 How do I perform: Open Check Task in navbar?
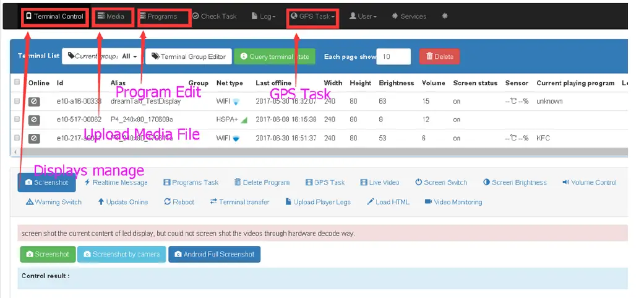[x=215, y=17]
